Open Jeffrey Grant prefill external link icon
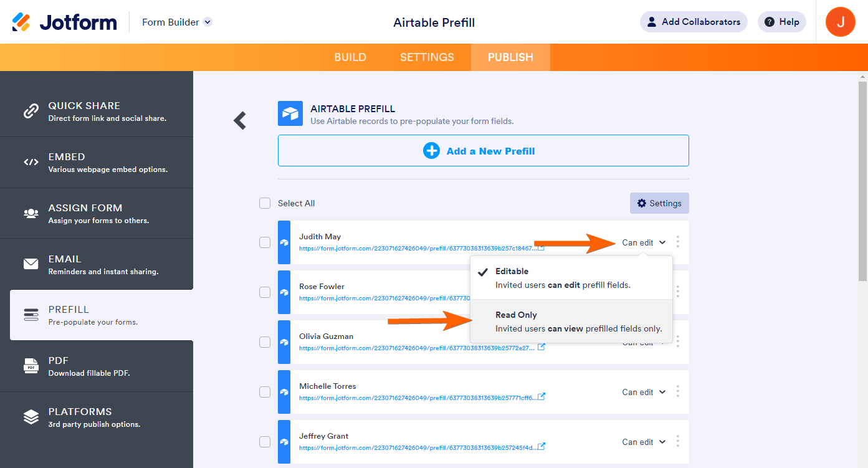 pyautogui.click(x=541, y=446)
